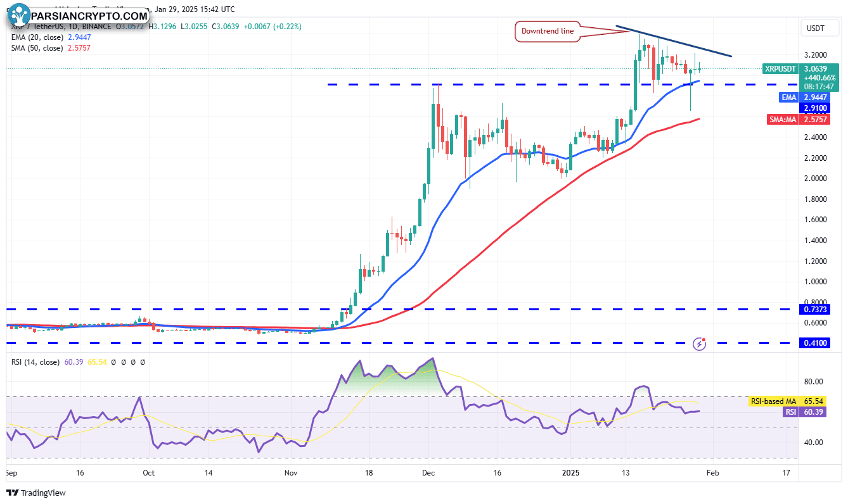Viewport: 848px width, 504px height.
Task: Click the close value C3.0639
Action: tap(226, 27)
